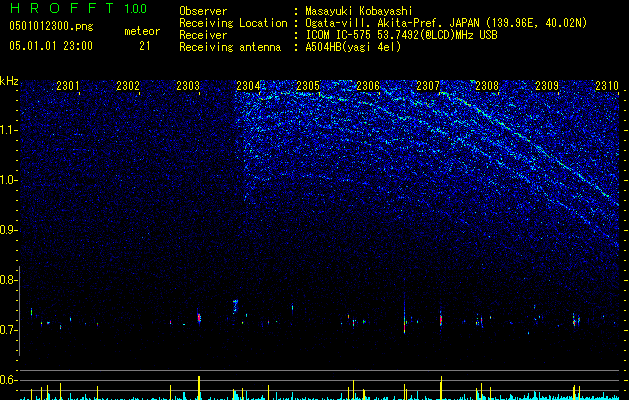Viewport: 629px width, 400px height.
Task: Click the 2304 time marker
Action: tap(248, 86)
